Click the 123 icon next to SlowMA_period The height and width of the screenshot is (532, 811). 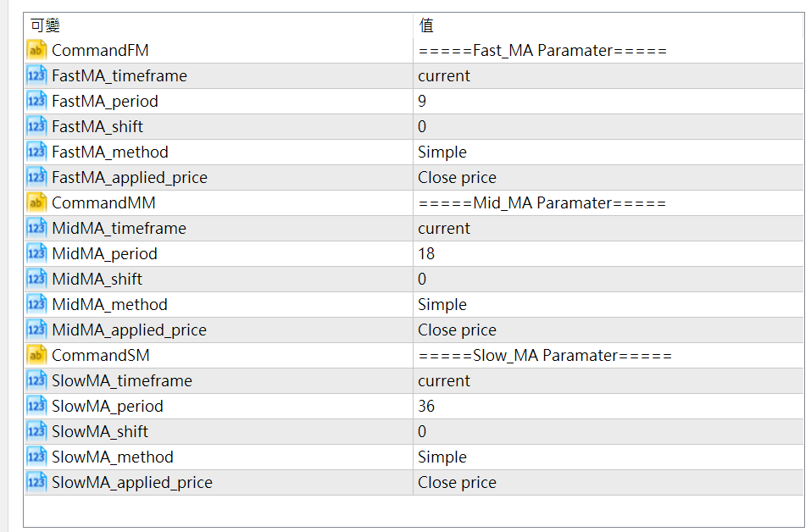tap(36, 406)
